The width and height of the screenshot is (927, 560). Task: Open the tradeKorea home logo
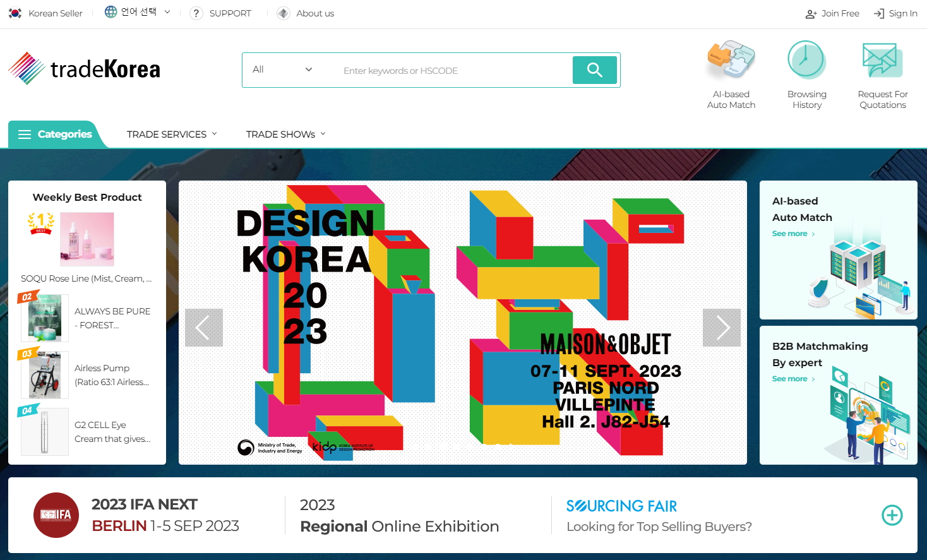click(84, 68)
